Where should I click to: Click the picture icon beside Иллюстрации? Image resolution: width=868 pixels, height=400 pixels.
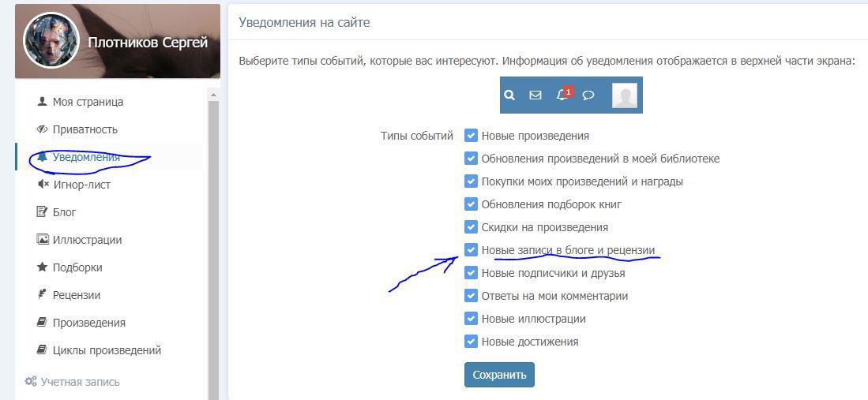[x=43, y=240]
